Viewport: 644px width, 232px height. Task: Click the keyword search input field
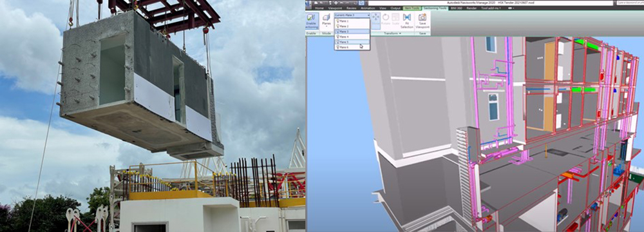(x=630, y=3)
